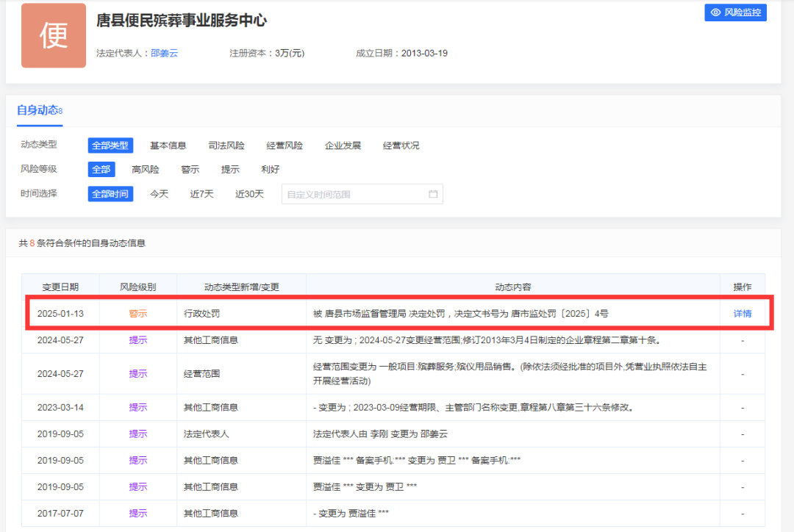
Task: Click the orange 便 company logo
Action: coord(54,35)
